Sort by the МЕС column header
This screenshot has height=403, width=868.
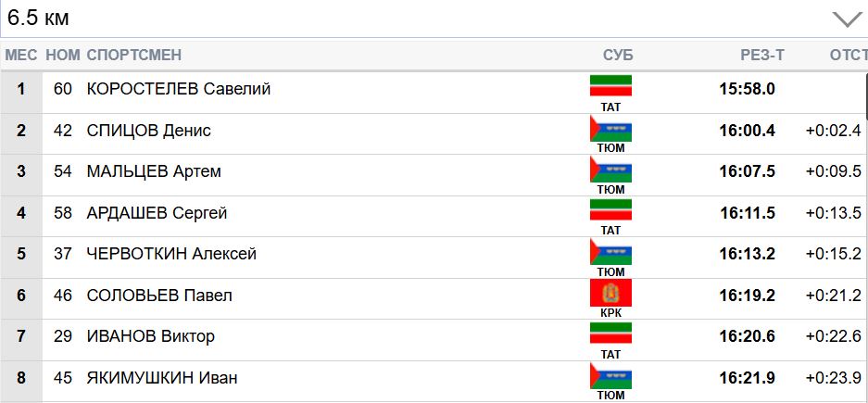[x=20, y=56]
